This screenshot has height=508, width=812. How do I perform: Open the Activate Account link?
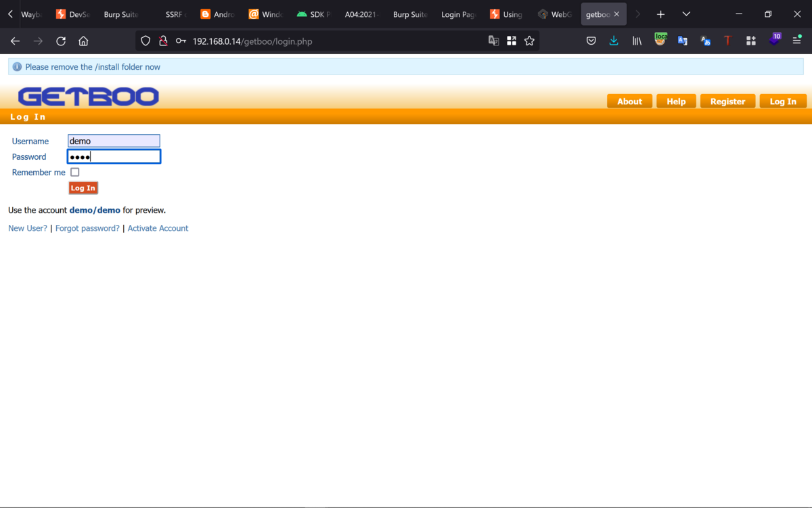tap(158, 228)
